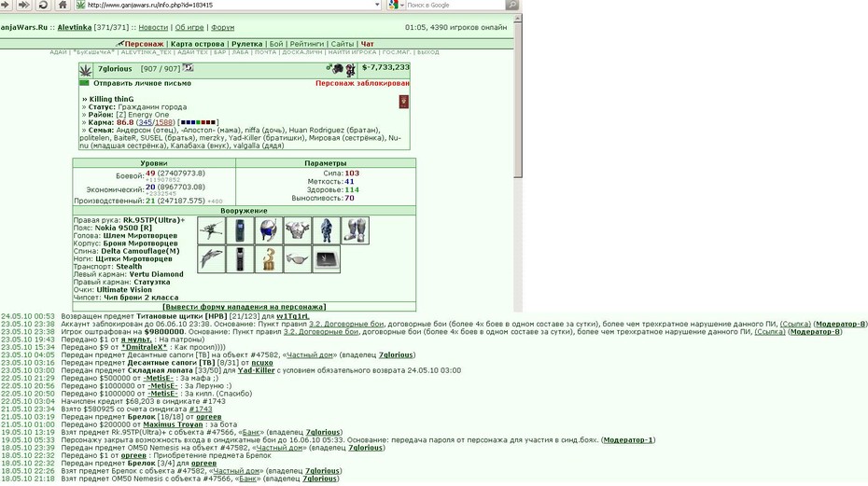Click karma value 1588 link

tap(163, 122)
